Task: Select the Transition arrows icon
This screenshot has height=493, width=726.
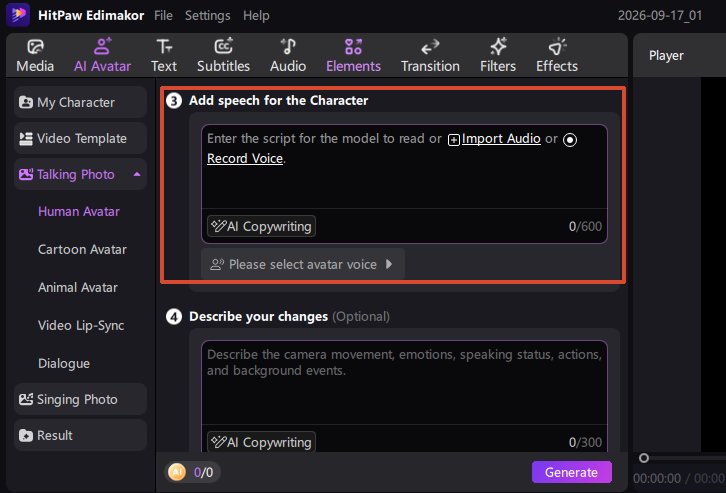Action: (430, 47)
